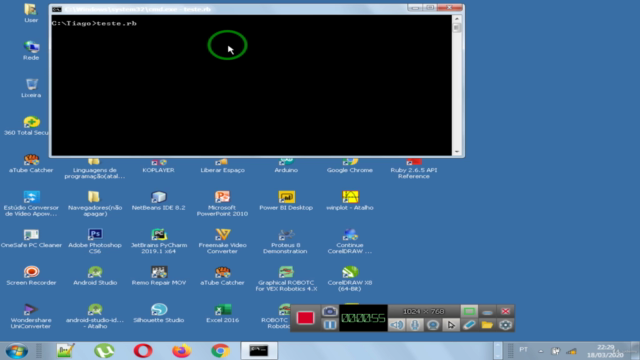
Task: Open the recorder's drawing pen tool
Action: [469, 325]
